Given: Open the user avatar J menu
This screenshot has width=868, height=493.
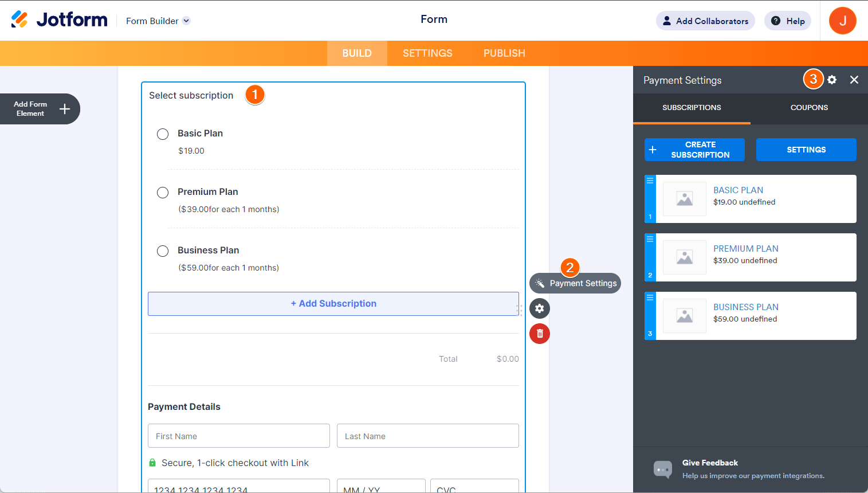Looking at the screenshot, I should [x=843, y=21].
